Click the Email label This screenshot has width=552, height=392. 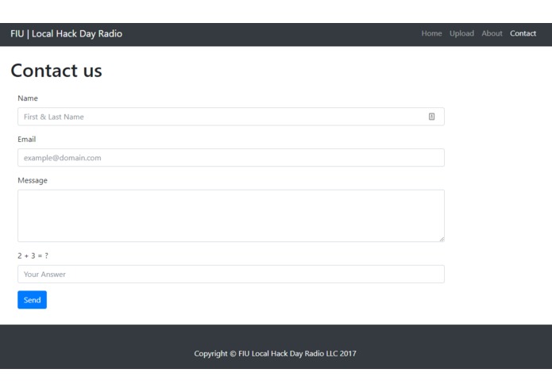click(x=27, y=139)
